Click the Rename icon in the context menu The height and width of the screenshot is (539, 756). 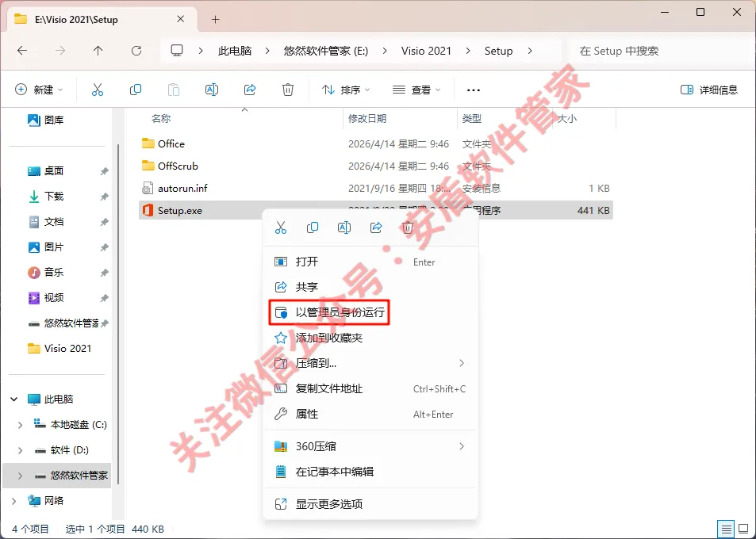point(344,227)
